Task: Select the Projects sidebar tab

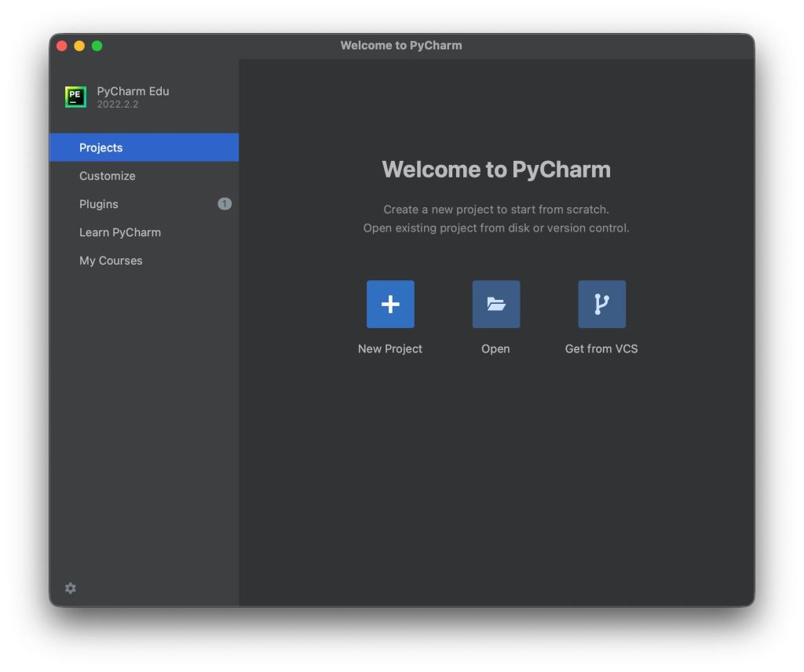Action: pos(101,148)
